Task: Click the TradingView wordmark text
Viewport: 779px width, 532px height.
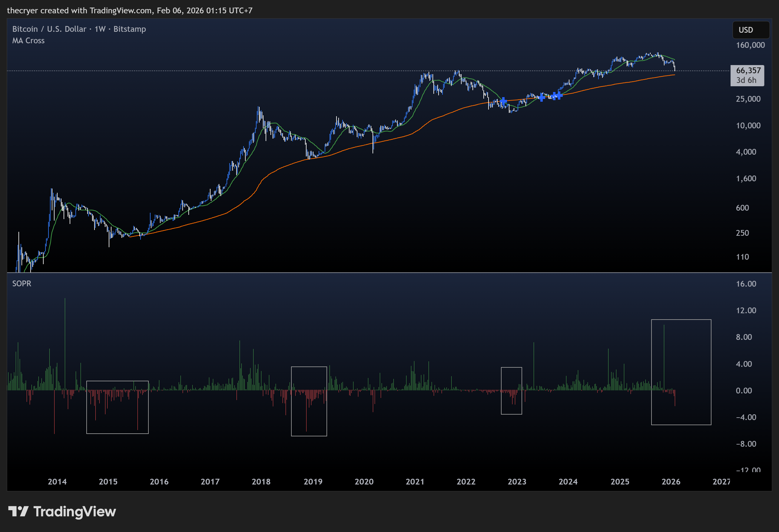Action: 75,511
